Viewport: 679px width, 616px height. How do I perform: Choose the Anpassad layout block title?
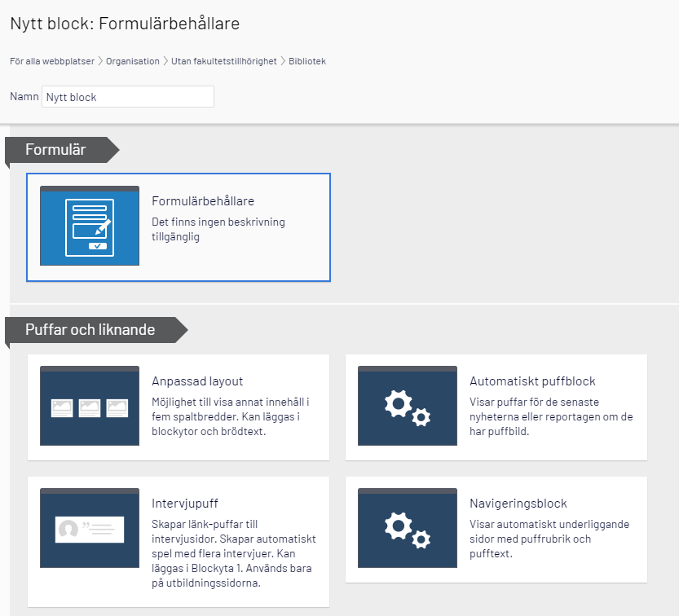[197, 381]
